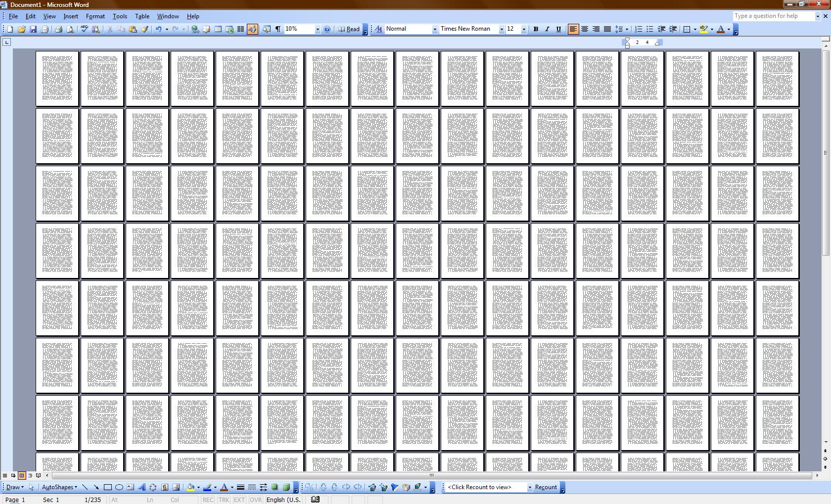The height and width of the screenshot is (504, 831).
Task: Open the File menu
Action: pos(13,16)
